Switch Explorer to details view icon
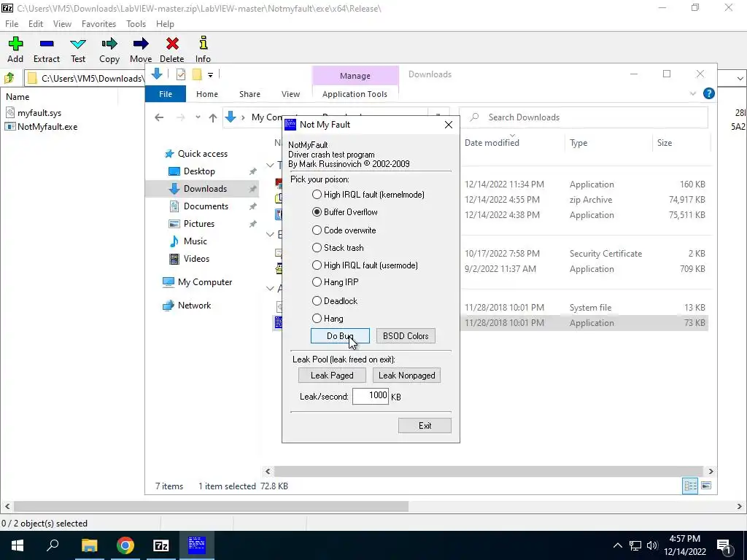This screenshot has width=747, height=560. 690,486
